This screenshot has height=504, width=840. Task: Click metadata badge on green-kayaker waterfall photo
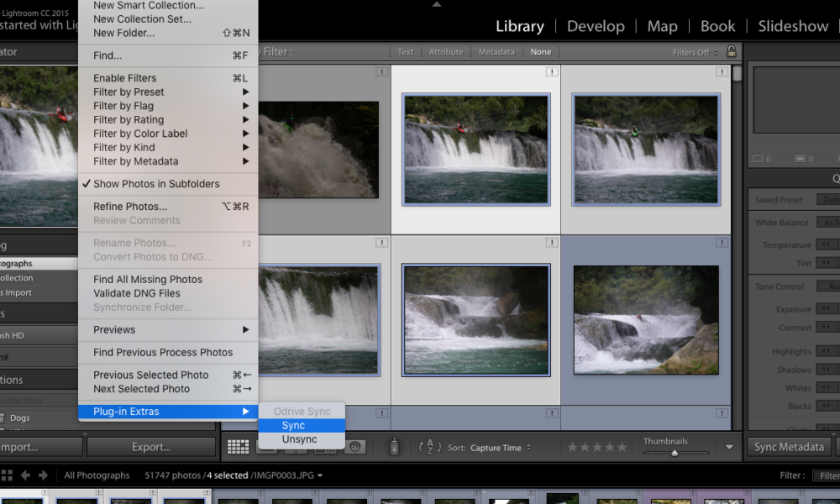point(722,71)
